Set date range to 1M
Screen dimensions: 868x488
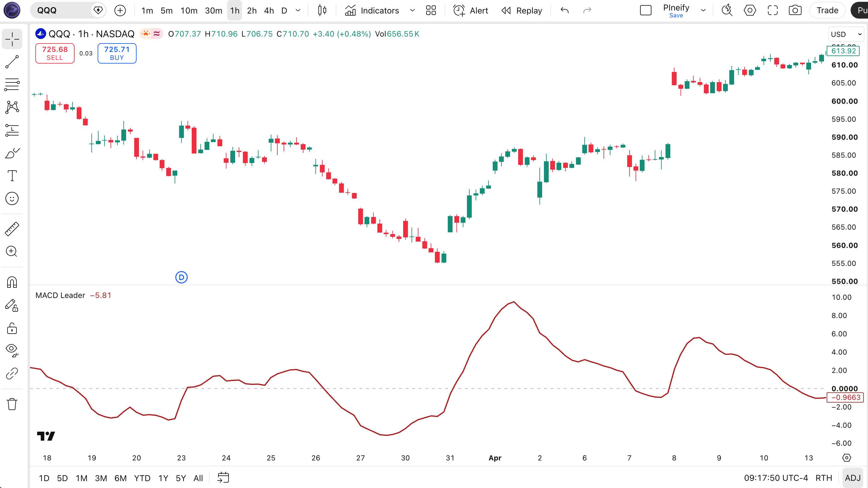coord(81,478)
